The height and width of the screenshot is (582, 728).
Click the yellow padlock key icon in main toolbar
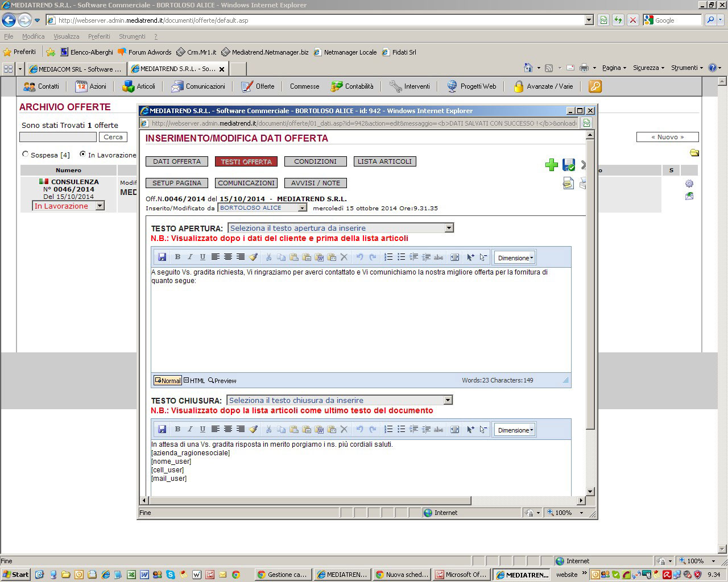[x=595, y=86]
